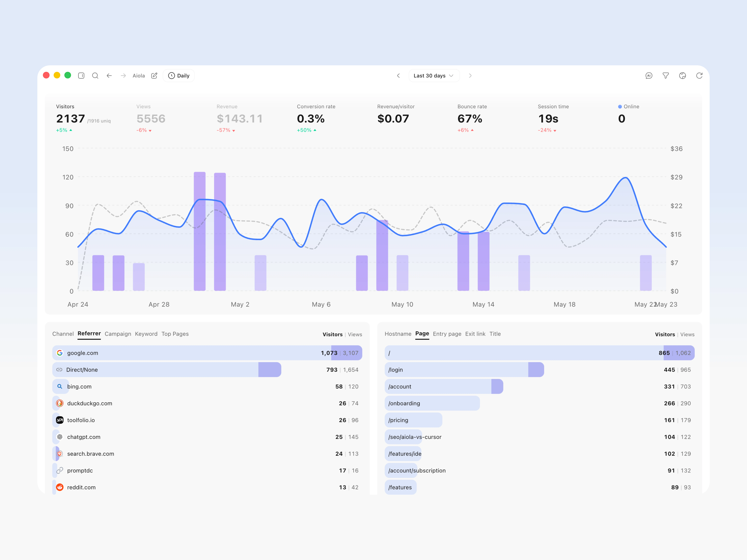Screen dimensions: 747x560
Task: Click the bing.com search icon
Action: (x=60, y=387)
